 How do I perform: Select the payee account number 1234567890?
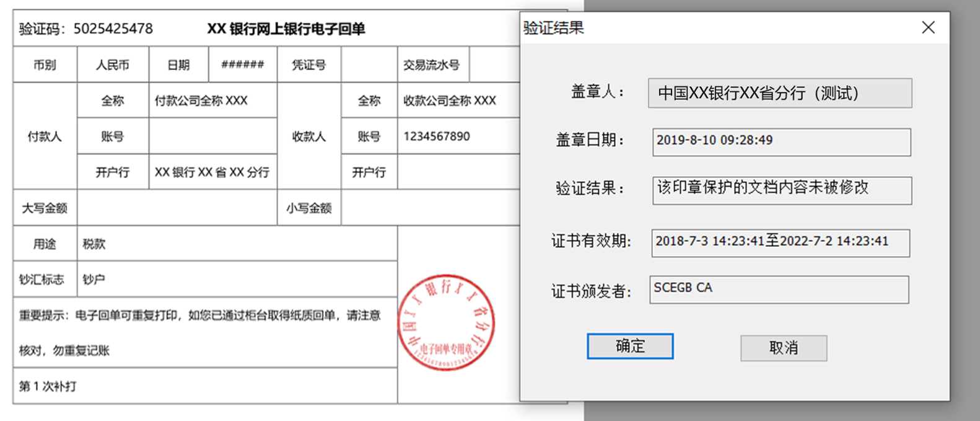click(x=437, y=136)
